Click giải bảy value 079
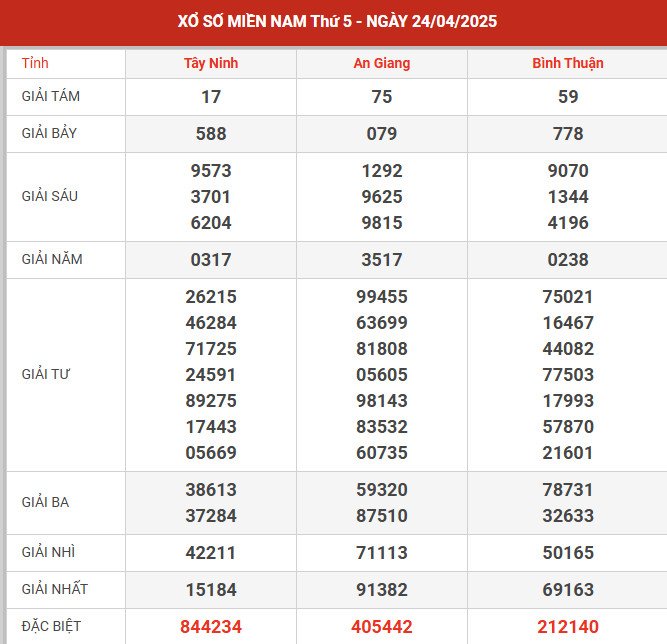The height and width of the screenshot is (644, 667). (382, 134)
